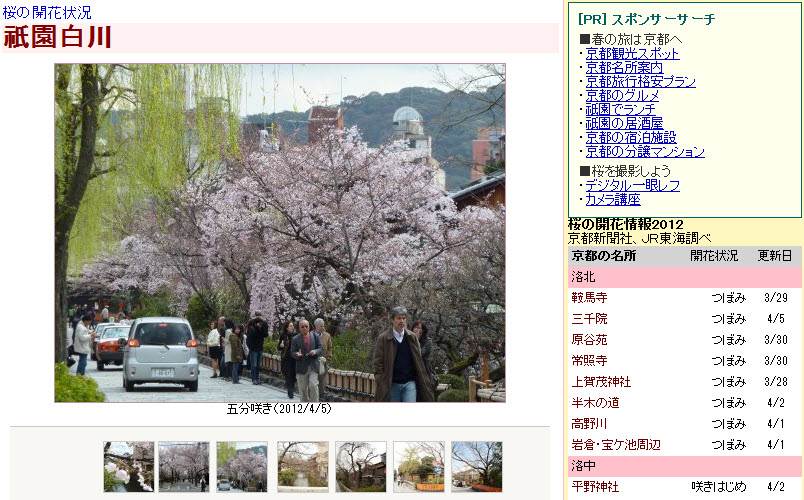Select the close-up blossom thumbnail

point(129,467)
